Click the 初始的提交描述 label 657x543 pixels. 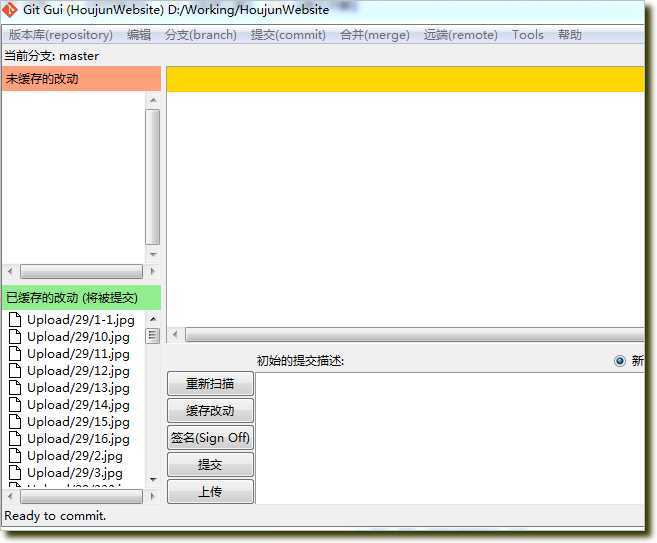[300, 361]
